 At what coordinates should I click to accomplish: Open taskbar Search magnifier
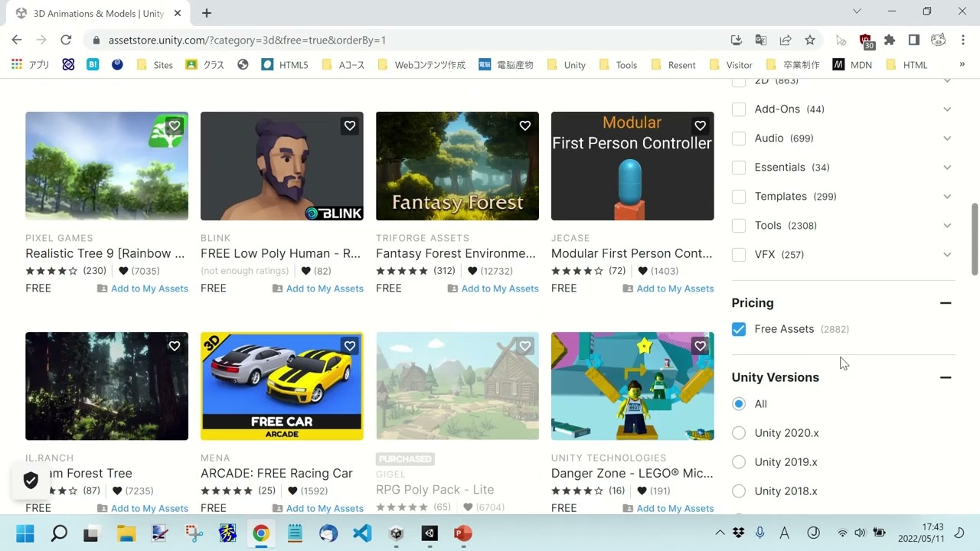coord(59,533)
